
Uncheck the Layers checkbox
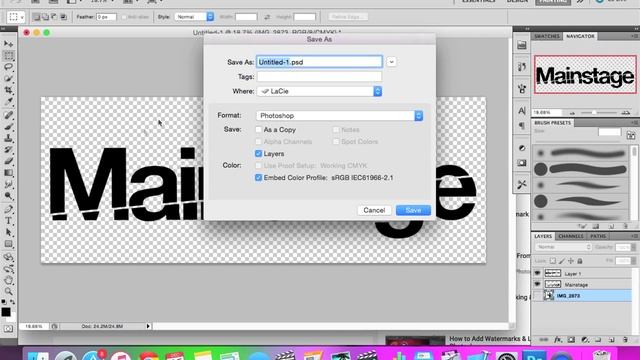[258, 153]
